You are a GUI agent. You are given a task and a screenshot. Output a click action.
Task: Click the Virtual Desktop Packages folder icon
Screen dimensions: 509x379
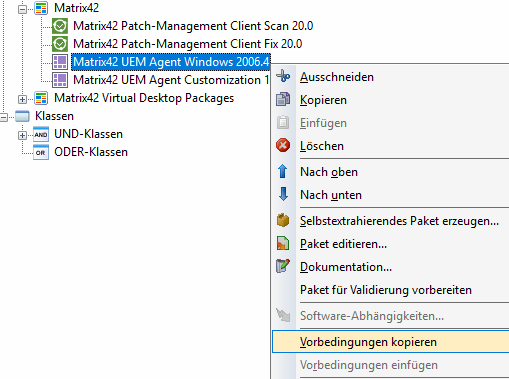coord(41,98)
